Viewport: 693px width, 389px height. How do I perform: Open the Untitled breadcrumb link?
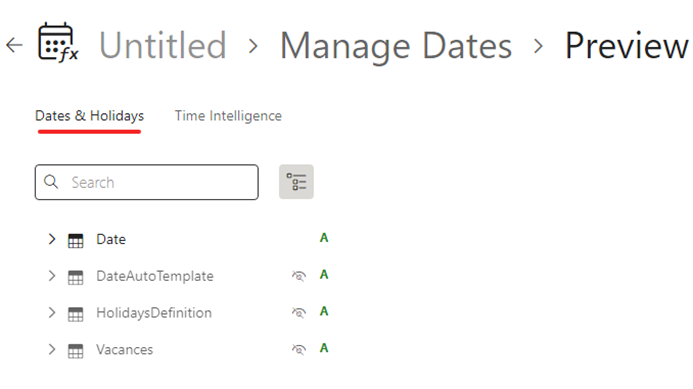[x=163, y=45]
